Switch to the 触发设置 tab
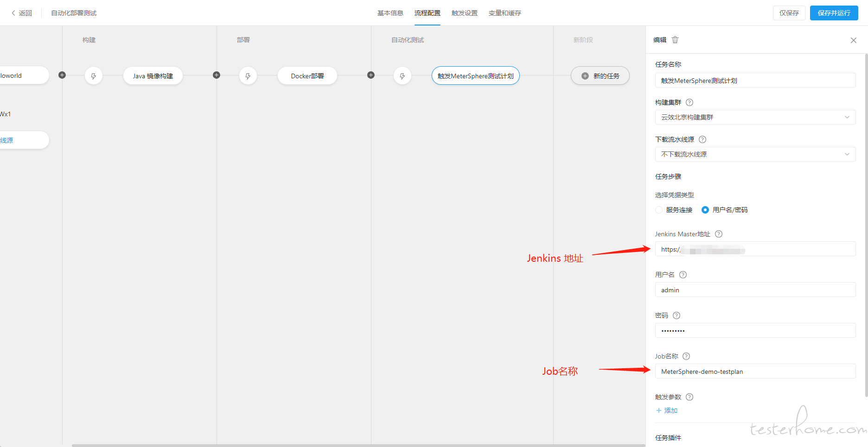The height and width of the screenshot is (447, 868). (465, 13)
